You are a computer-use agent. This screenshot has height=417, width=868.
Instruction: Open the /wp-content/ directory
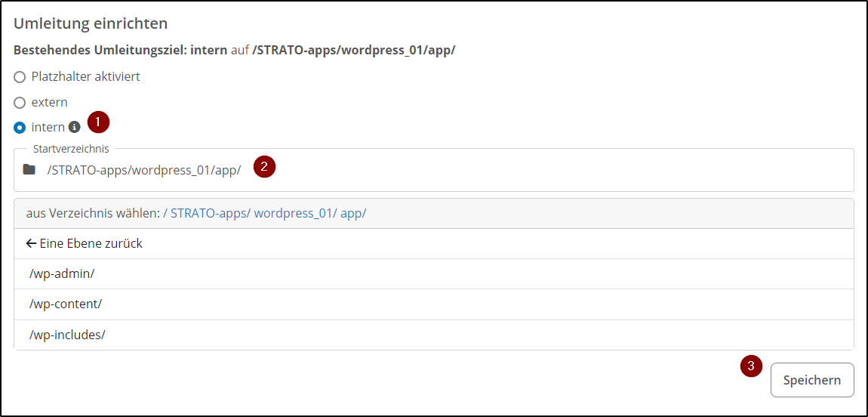pos(66,304)
